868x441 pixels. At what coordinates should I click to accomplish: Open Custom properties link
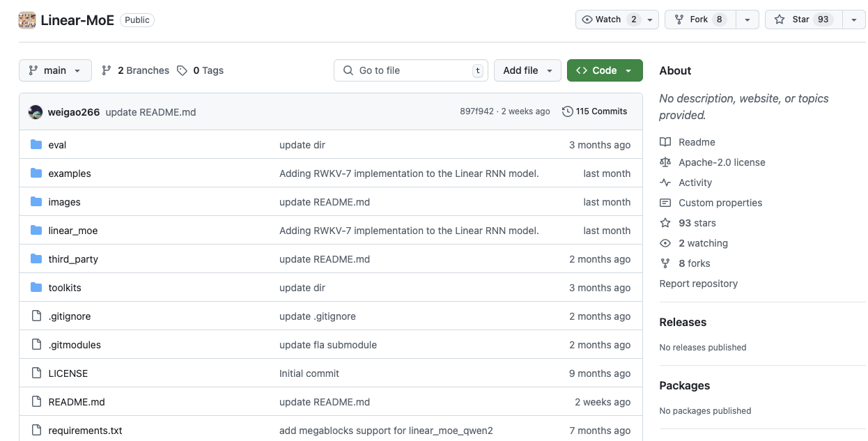720,203
